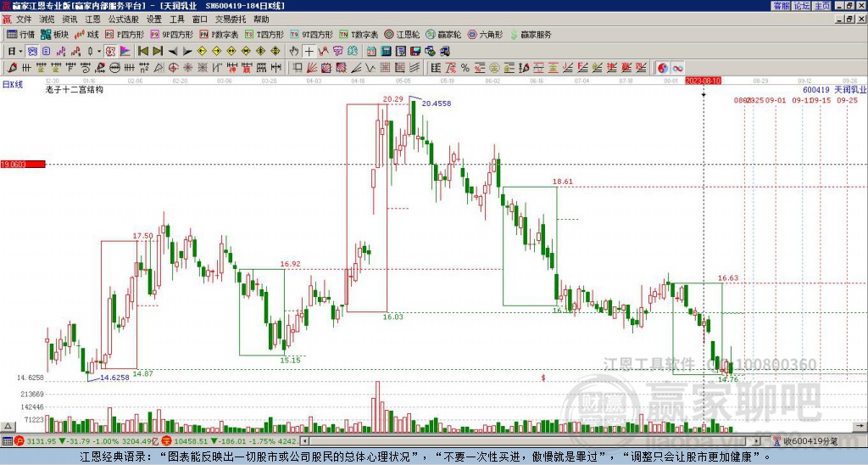Jump to first bar icon
Screen dimensions: 868x465
[x=142, y=52]
